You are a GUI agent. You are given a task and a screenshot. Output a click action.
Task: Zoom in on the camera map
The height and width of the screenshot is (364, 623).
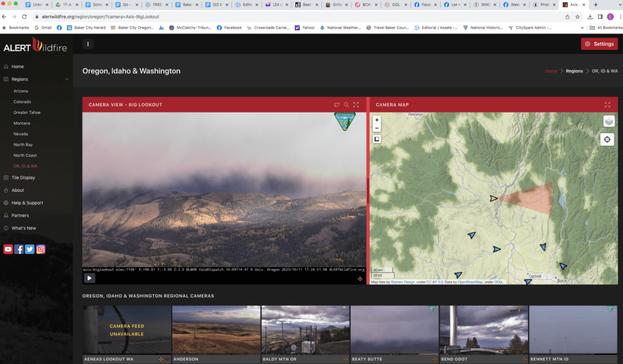tap(376, 120)
